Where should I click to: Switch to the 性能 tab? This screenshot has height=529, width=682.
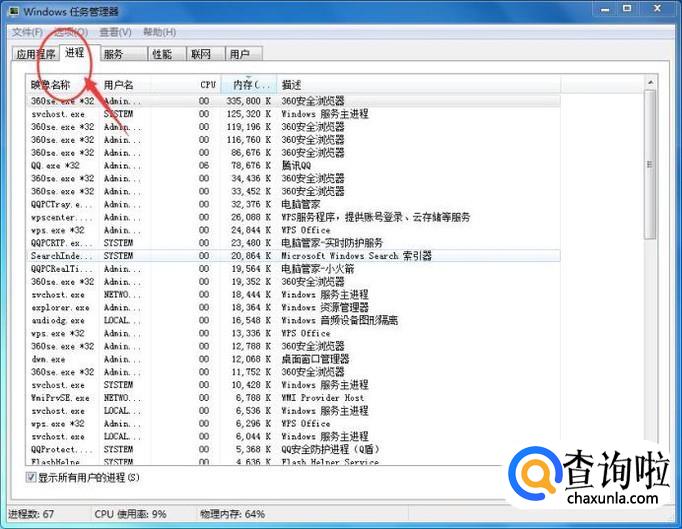167,54
